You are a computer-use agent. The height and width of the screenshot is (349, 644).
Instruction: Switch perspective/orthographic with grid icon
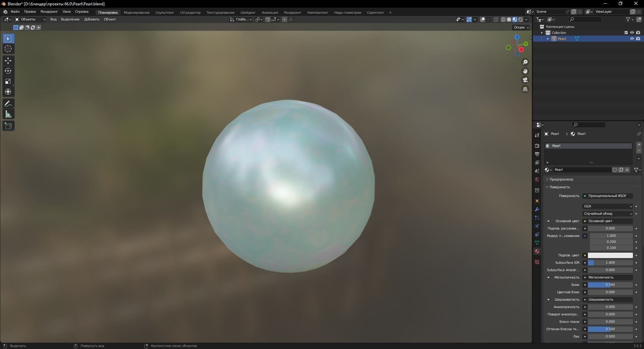click(525, 89)
